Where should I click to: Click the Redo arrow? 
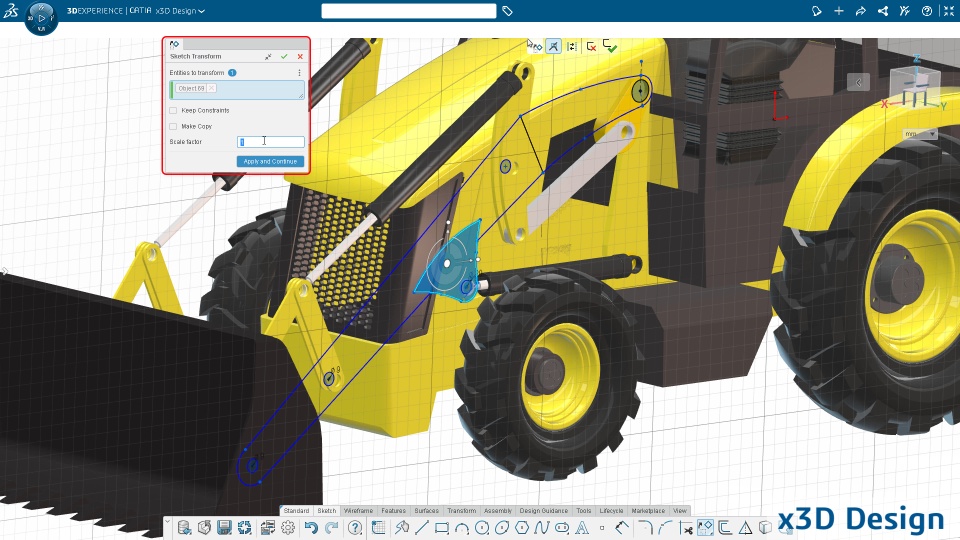331,528
